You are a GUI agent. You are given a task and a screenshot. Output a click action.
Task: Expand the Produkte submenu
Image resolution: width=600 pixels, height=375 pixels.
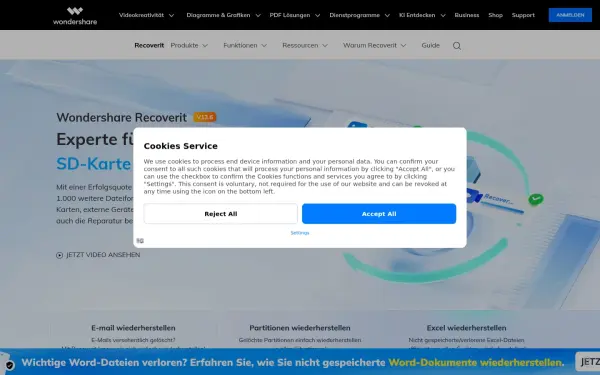pos(189,45)
